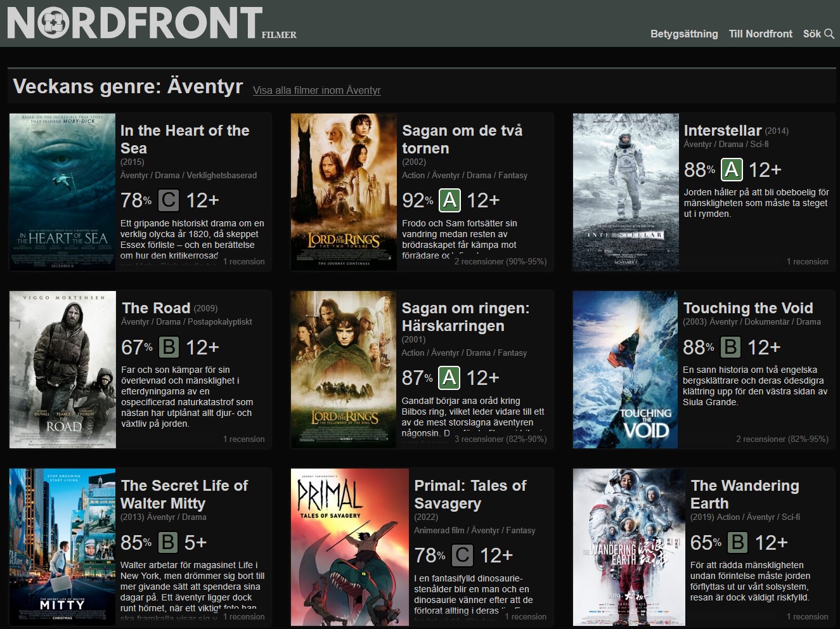This screenshot has height=629, width=840.
Task: Click the 12+ age rating for The Wandering Earth
Action: click(x=771, y=543)
